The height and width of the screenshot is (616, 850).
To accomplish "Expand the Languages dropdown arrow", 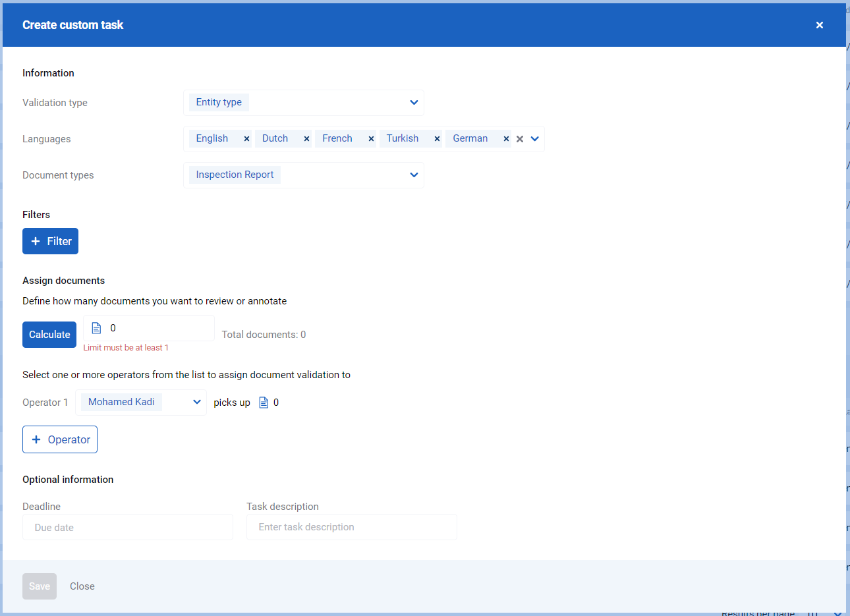I will click(535, 139).
